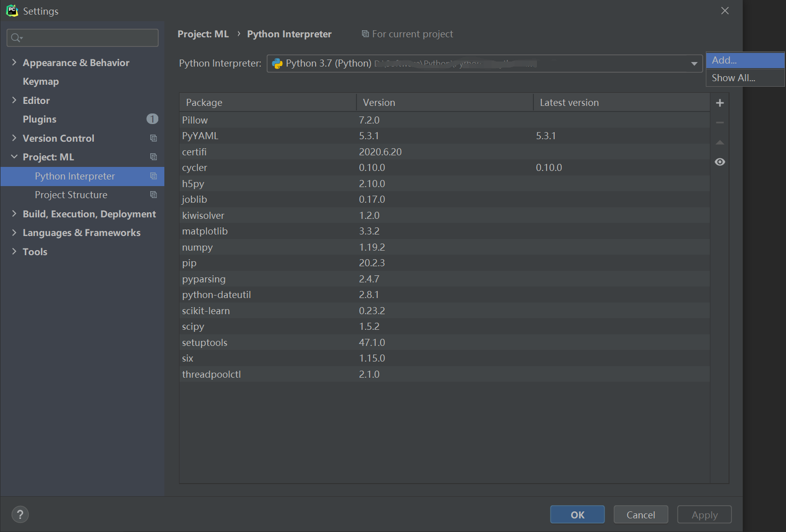Select the kiwisolver package row
The width and height of the screenshot is (786, 532).
pos(445,215)
